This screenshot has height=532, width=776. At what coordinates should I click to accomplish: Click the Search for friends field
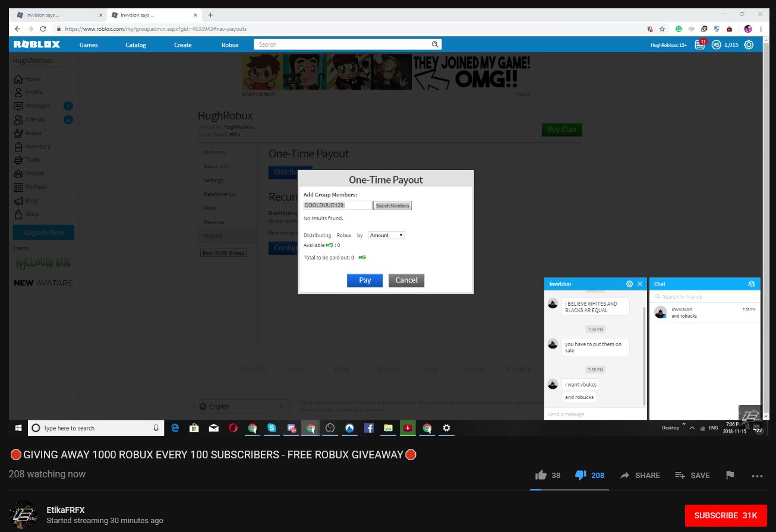pos(705,296)
